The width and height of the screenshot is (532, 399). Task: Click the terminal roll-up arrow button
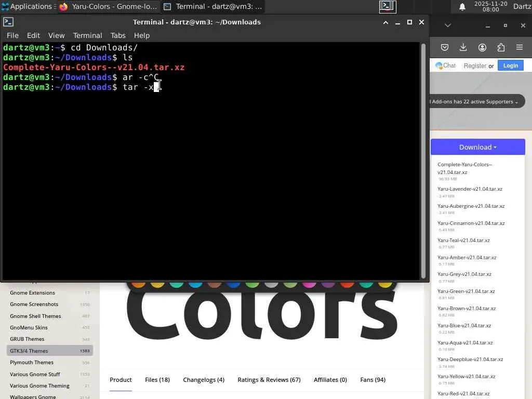click(x=385, y=22)
